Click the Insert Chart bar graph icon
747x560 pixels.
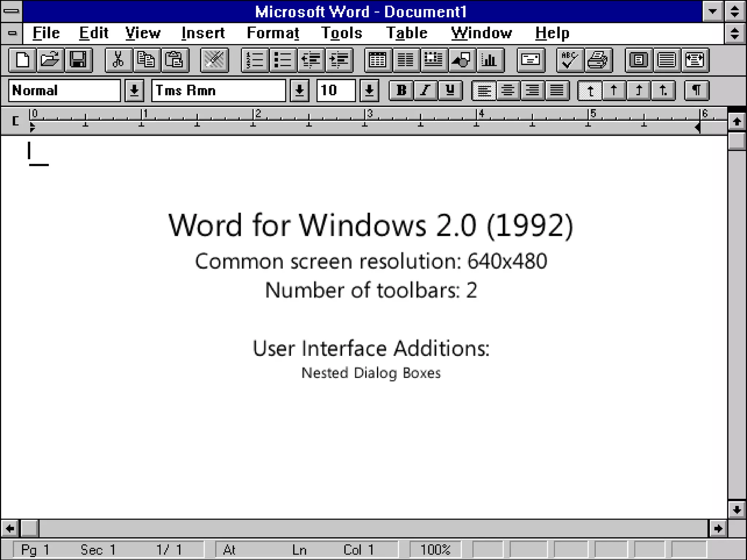pyautogui.click(x=489, y=60)
